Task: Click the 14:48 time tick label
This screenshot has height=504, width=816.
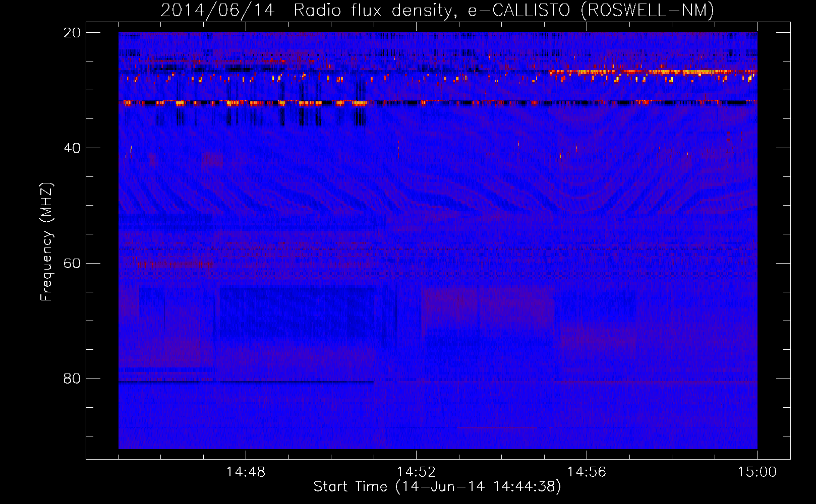Action: pyautogui.click(x=246, y=472)
